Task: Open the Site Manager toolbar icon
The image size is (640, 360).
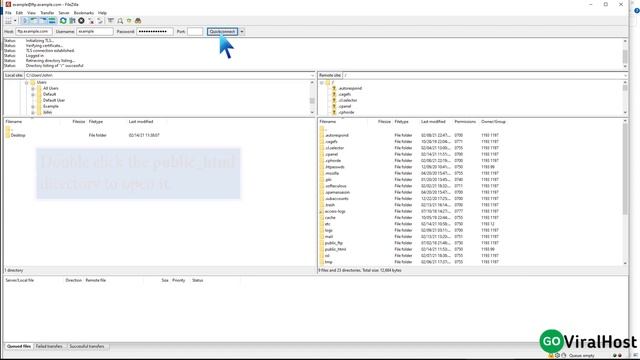Action: (x=8, y=20)
